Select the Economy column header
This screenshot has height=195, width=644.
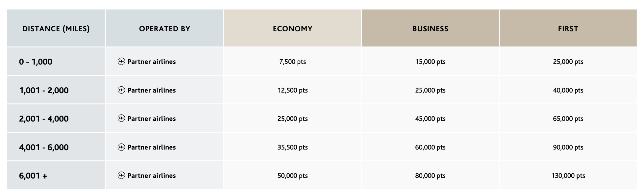click(x=292, y=29)
